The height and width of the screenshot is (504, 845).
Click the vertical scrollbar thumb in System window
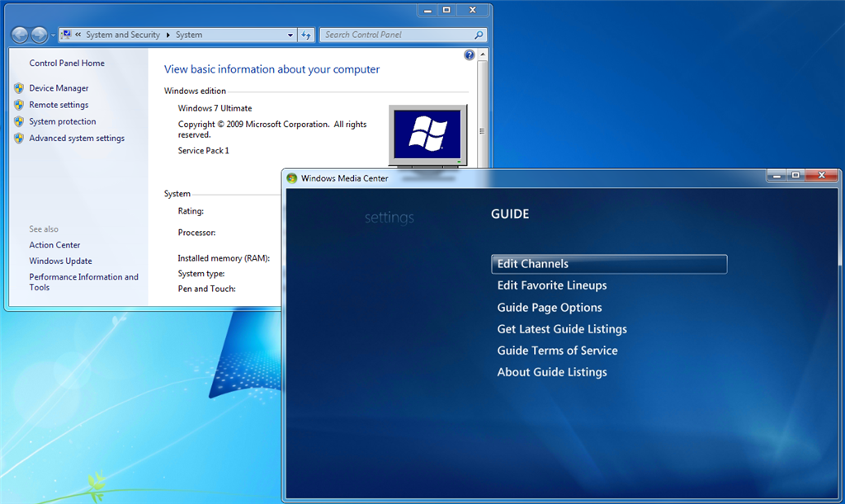pos(482,114)
